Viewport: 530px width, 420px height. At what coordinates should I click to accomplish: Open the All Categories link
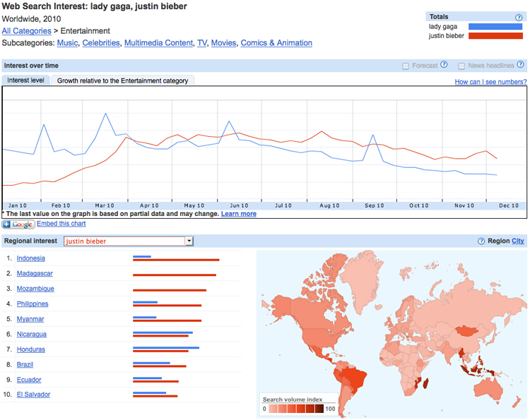[x=26, y=31]
